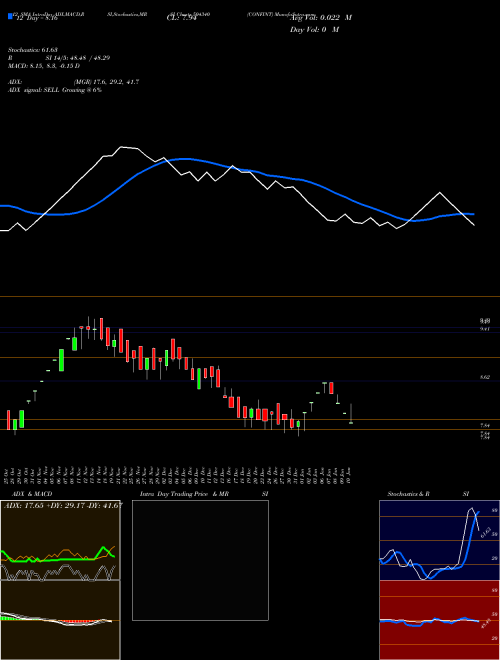Open the MACD histogram panel under ADX
The width and height of the screenshot is (500, 660).
[x=60, y=620]
